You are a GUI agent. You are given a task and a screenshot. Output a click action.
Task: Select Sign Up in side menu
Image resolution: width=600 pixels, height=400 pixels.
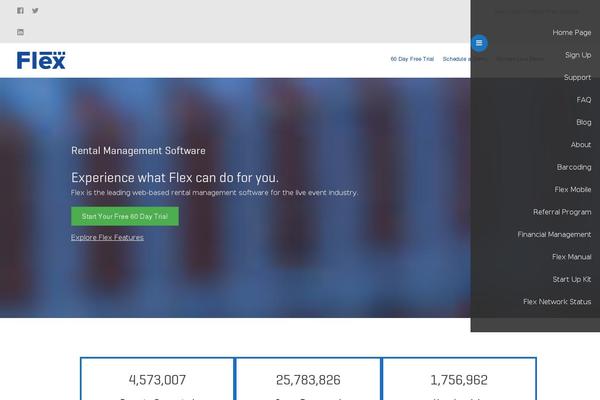click(578, 55)
